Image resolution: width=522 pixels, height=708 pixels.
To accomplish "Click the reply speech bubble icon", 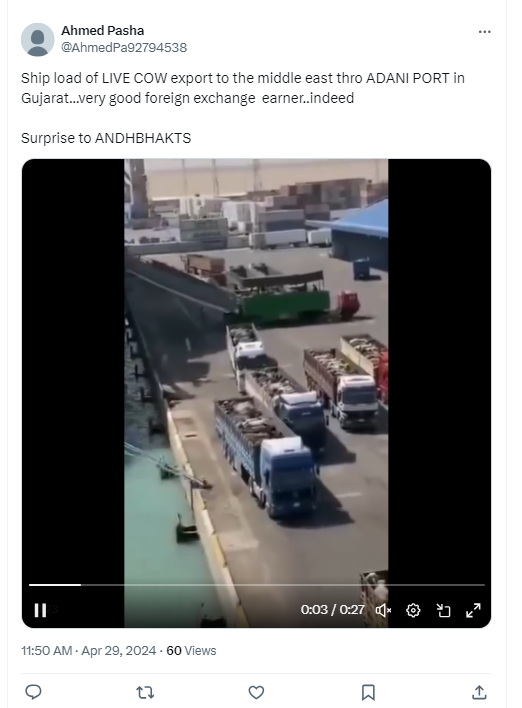I will pos(33,692).
